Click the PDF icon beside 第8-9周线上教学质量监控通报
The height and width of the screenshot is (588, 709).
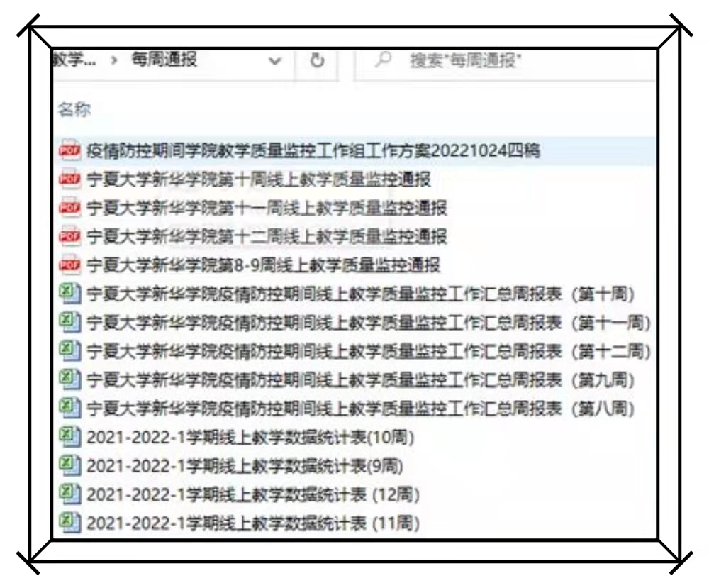pos(69,265)
